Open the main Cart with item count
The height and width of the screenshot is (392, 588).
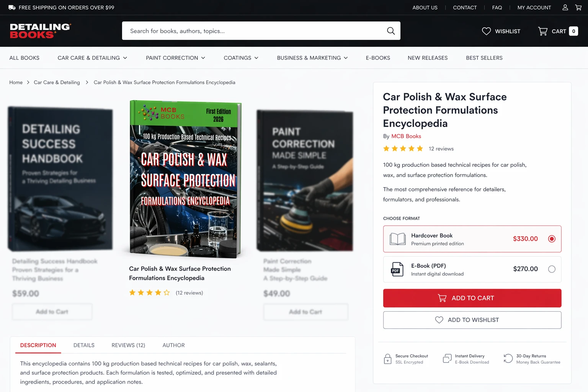[x=558, y=31]
